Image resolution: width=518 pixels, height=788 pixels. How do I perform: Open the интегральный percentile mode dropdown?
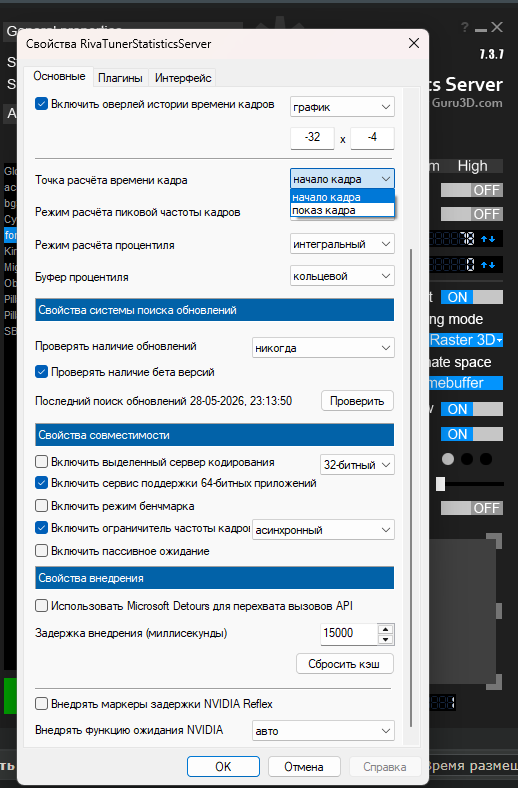point(342,244)
